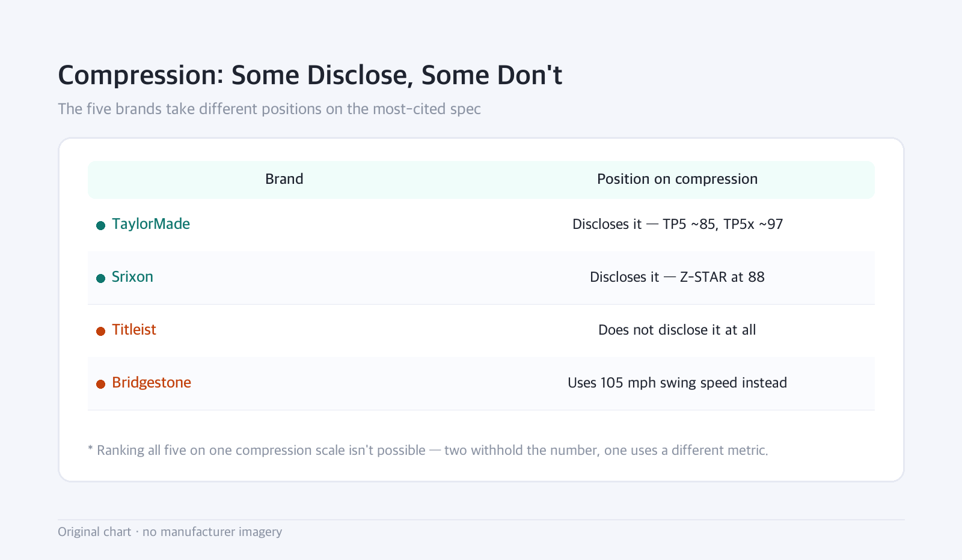962x560 pixels.
Task: Click the title "Compression: Some Disclose, Some Don't"
Action: (x=310, y=75)
